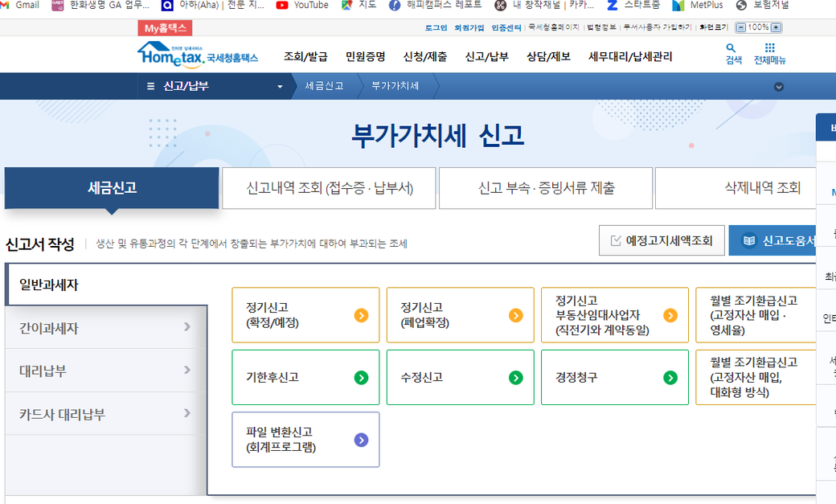This screenshot has width=836, height=504.
Task: Click the orange arrow on 정기신고 (확정/예정)
Action: pos(361,315)
